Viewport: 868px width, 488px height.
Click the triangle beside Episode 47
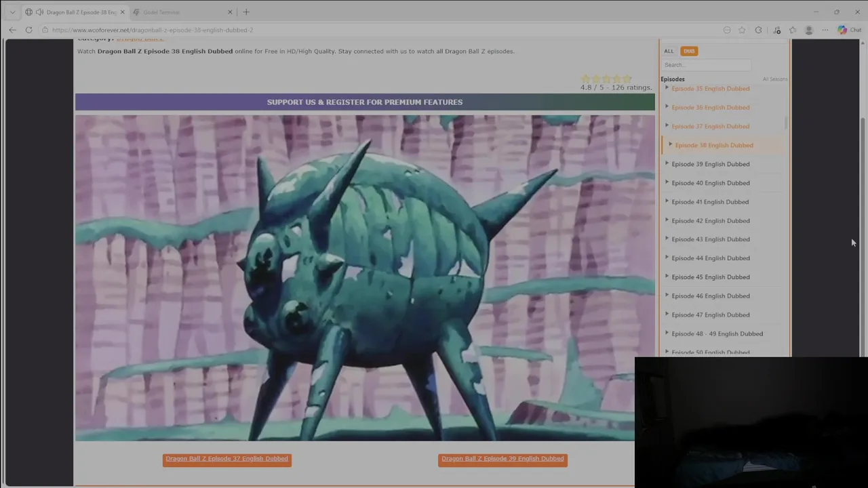[667, 314]
